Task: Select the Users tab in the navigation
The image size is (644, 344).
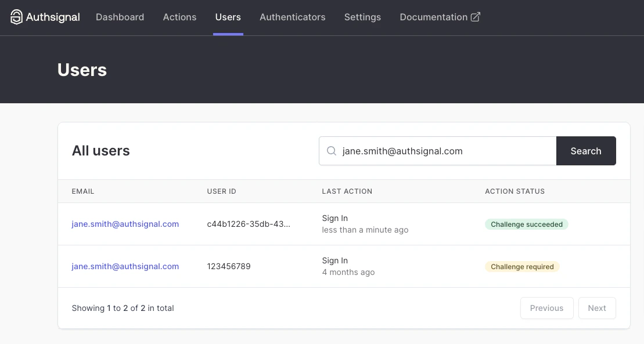Action: 228,17
